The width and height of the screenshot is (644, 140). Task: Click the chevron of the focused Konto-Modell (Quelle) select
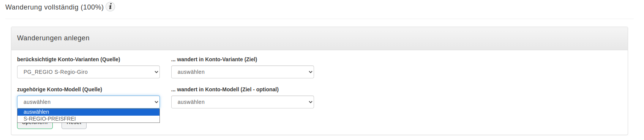point(156,102)
